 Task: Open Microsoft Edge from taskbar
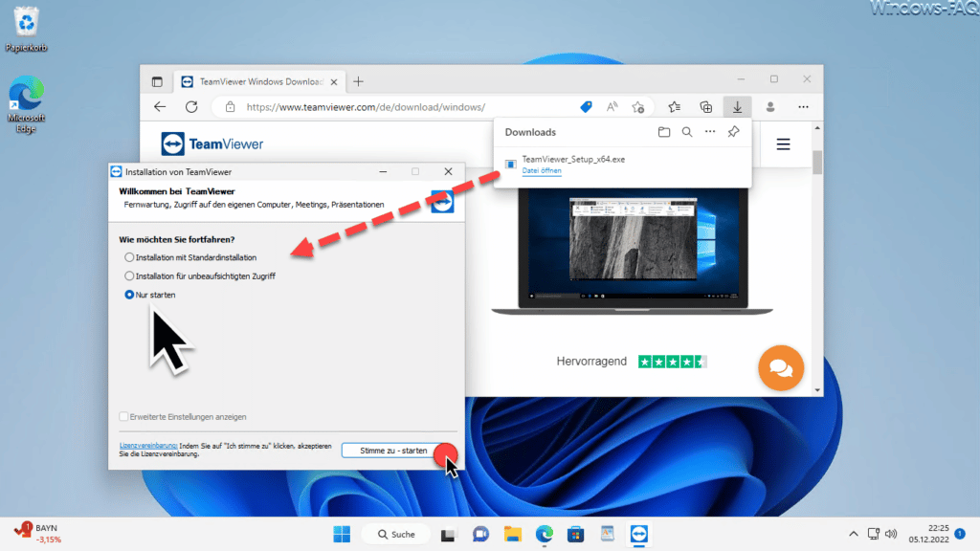click(x=545, y=534)
